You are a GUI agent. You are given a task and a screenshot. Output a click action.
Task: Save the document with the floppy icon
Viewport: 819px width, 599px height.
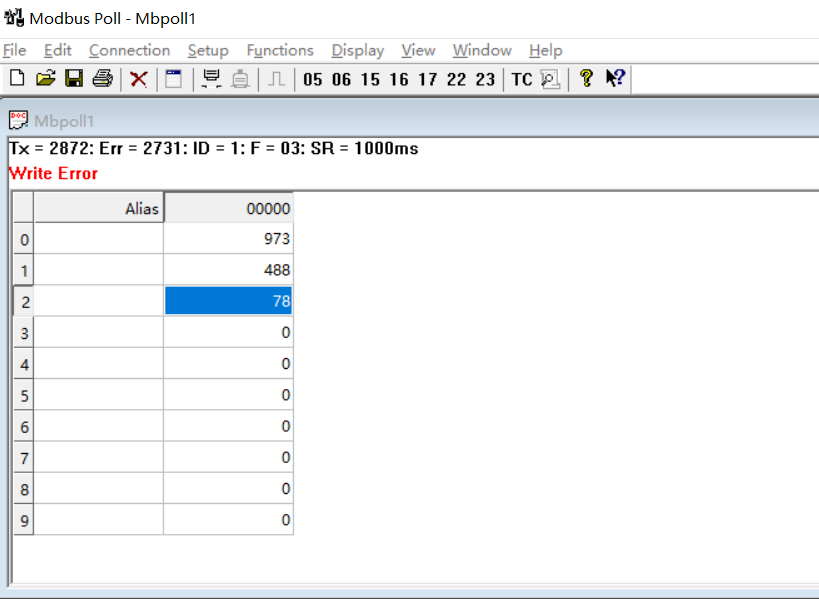(74, 79)
